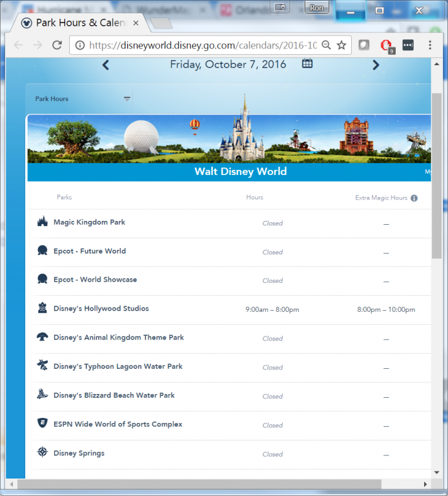Reload the page with the refresh button
This screenshot has height=496, width=448.
pyautogui.click(x=57, y=45)
